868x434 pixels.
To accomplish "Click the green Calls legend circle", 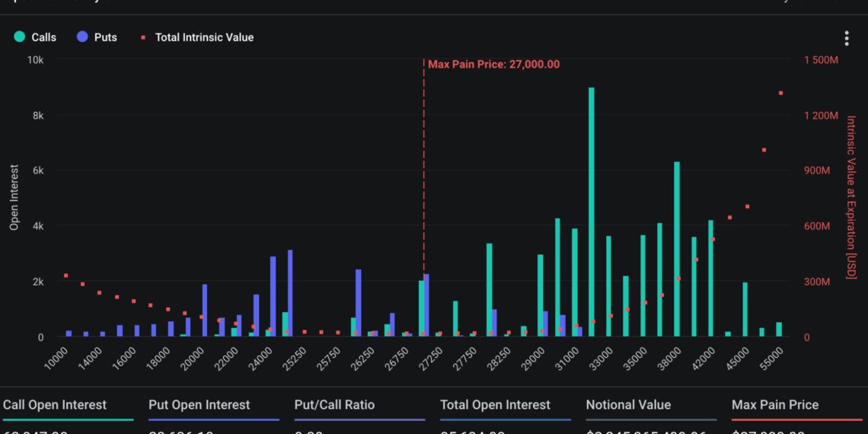I will 20,37.
